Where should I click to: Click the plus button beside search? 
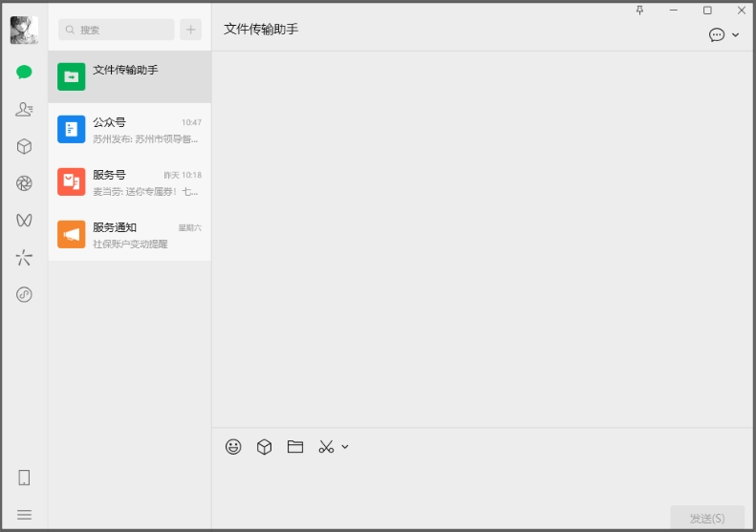pos(191,30)
